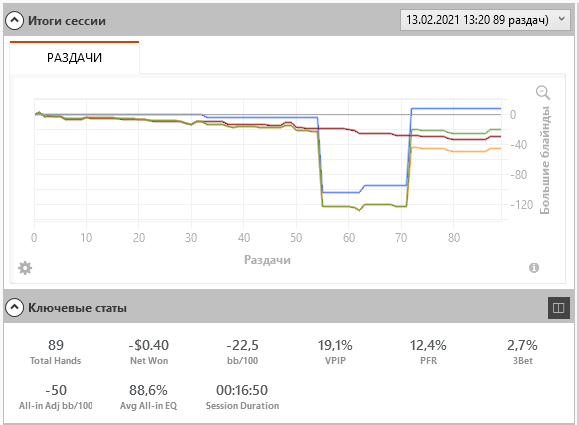Viewport: 579px width, 425px height.
Task: Click the graph info icon
Action: coord(534,268)
